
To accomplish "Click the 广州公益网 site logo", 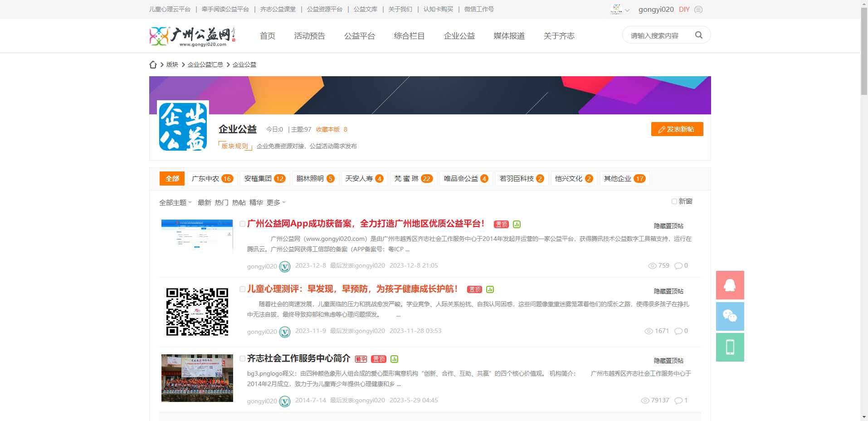I will coord(193,36).
